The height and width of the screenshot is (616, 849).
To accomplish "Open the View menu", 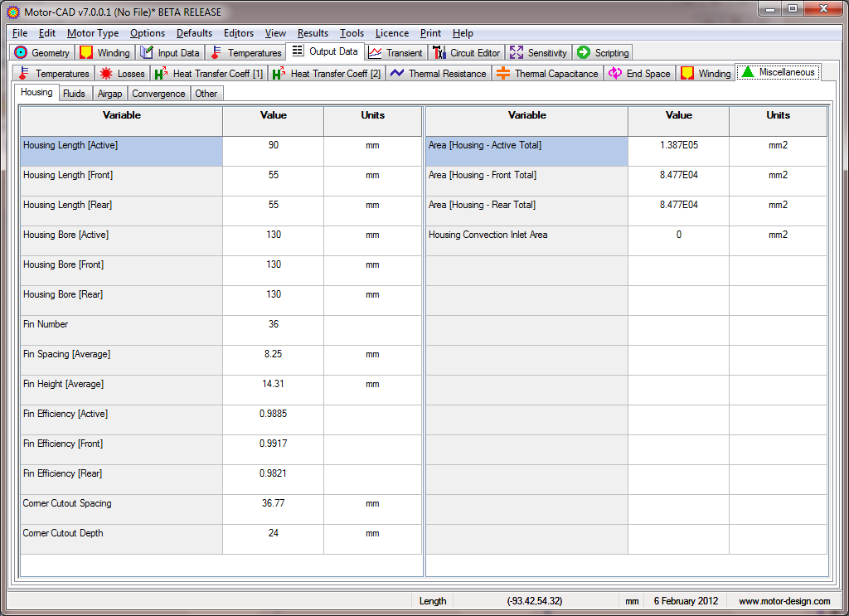I will tap(275, 33).
